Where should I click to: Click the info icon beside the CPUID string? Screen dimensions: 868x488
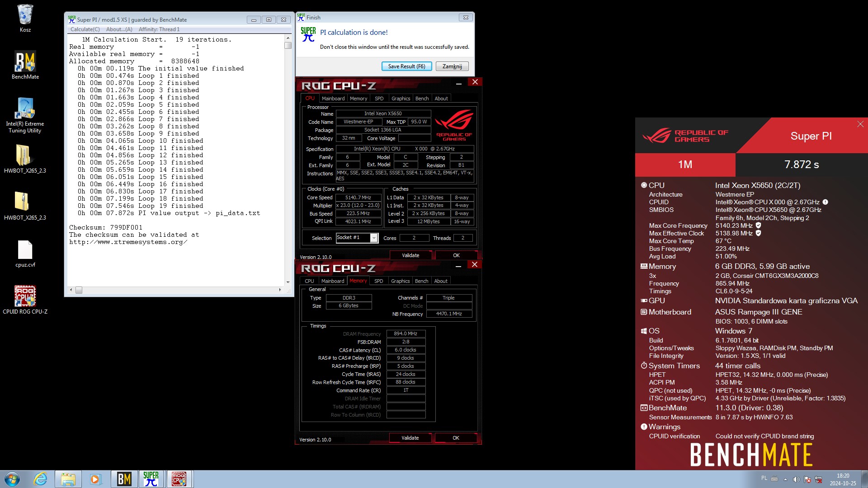(825, 202)
